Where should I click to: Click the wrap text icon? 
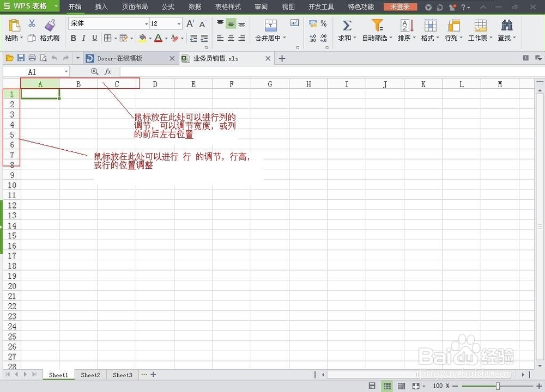click(x=294, y=23)
